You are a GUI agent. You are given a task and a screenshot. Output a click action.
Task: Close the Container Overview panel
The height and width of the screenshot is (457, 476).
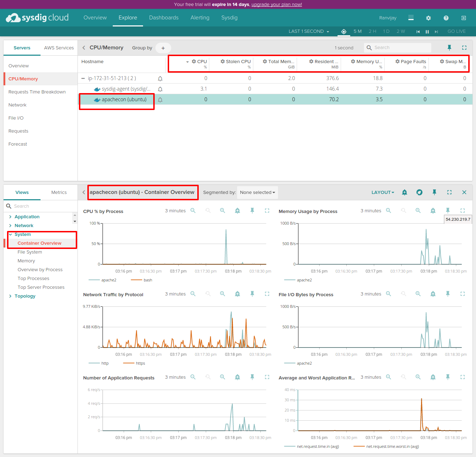click(x=464, y=192)
